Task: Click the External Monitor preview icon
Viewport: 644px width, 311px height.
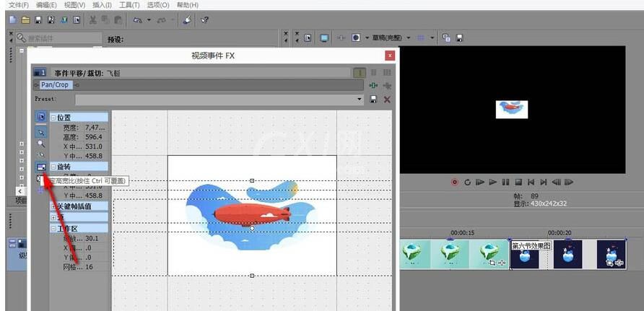Action: (x=324, y=38)
